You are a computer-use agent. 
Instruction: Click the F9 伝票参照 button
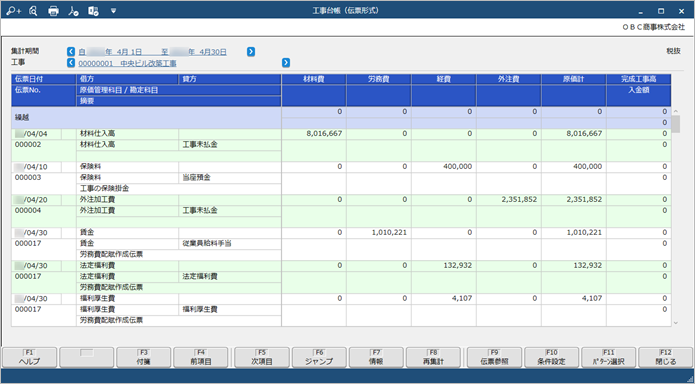495,357
